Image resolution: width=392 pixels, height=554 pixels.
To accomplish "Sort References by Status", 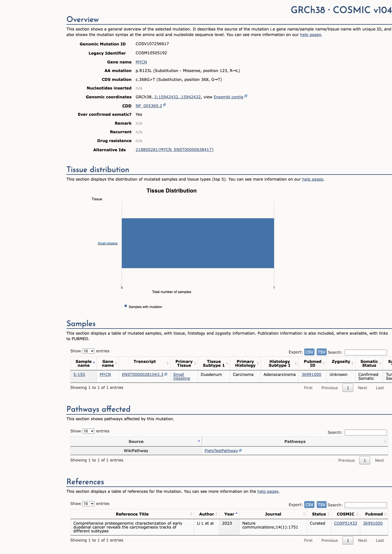I will 319,514.
